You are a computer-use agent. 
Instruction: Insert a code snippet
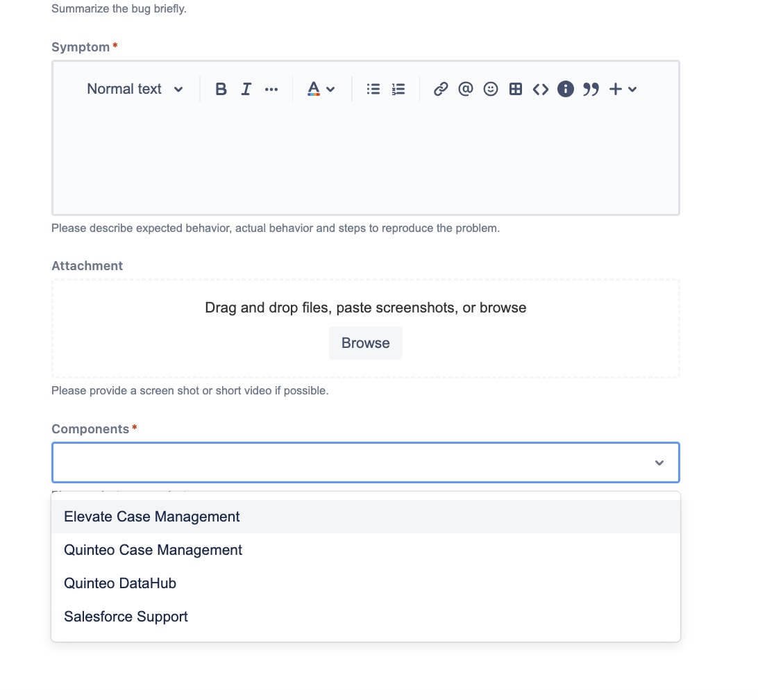[x=541, y=89]
